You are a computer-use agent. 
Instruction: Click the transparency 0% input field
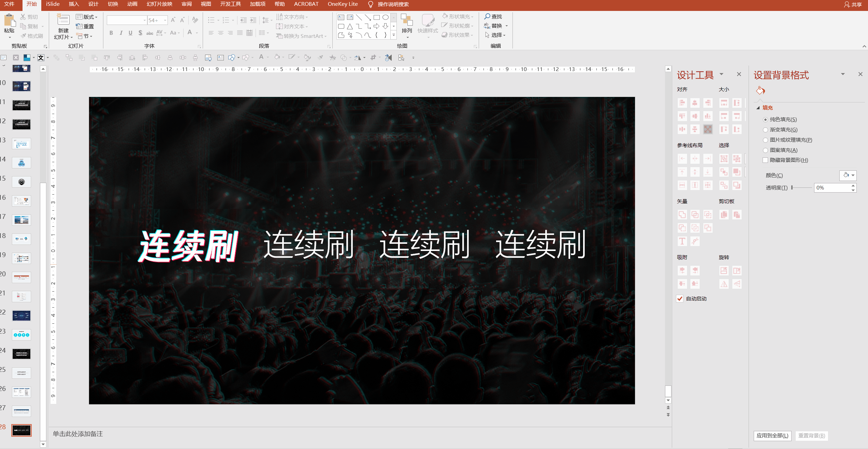833,188
